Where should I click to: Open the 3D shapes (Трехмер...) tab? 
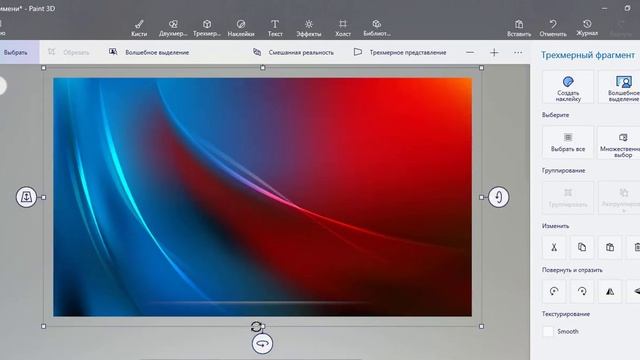tap(207, 28)
